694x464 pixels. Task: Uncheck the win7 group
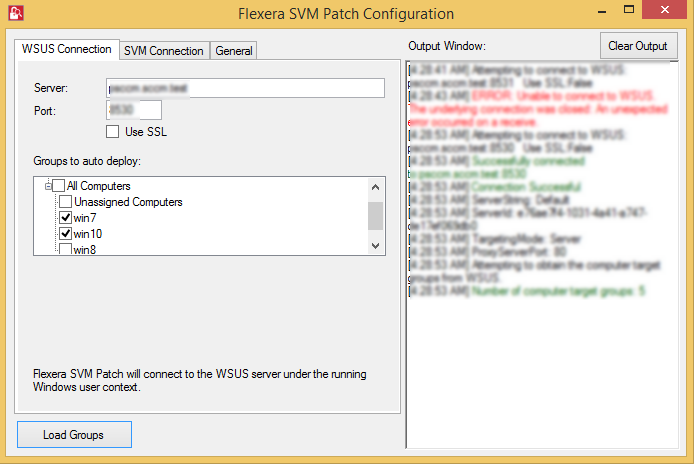[x=66, y=218]
